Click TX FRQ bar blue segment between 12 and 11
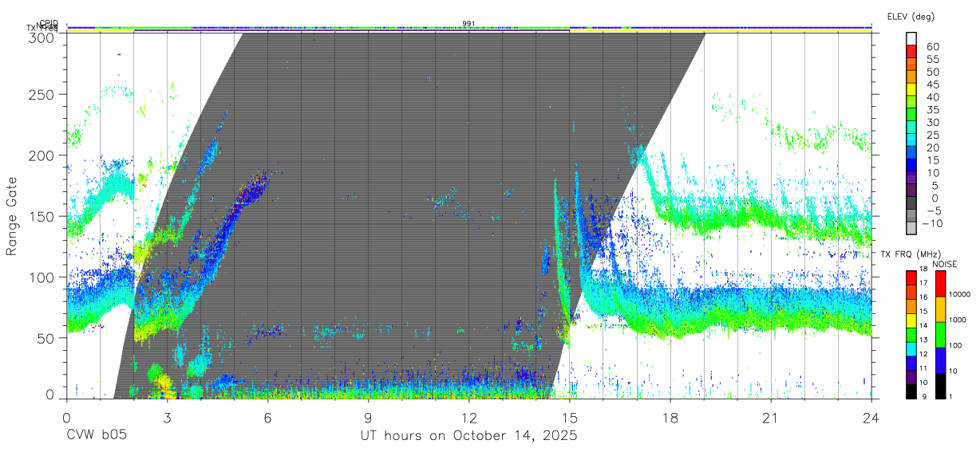The height and width of the screenshot is (452, 980). [x=912, y=362]
